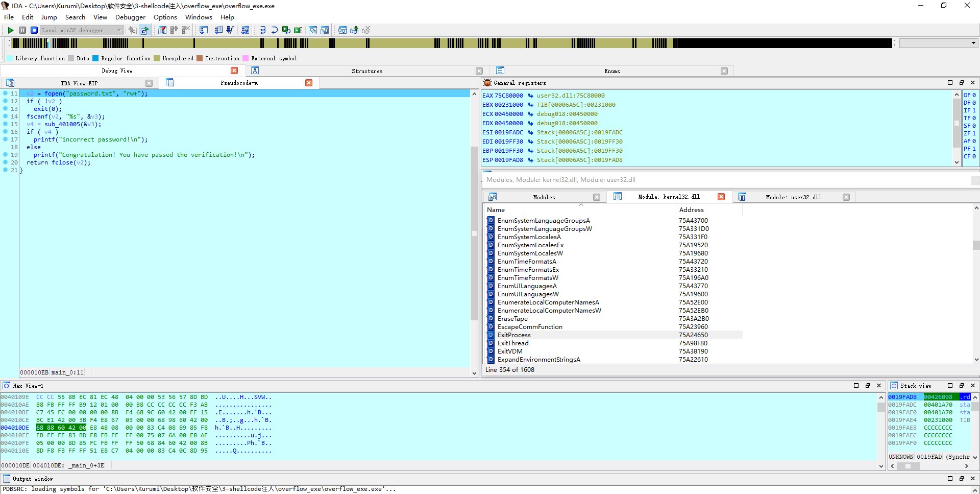Screen dimensions: 980x494
Task: Click the highlighted bytes 68 88 60 42 00 in hex view
Action: click(x=61, y=428)
